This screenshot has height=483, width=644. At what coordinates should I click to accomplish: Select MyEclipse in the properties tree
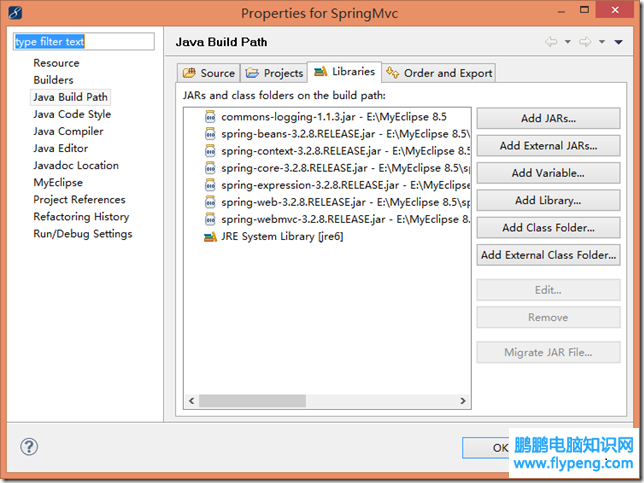tap(58, 182)
